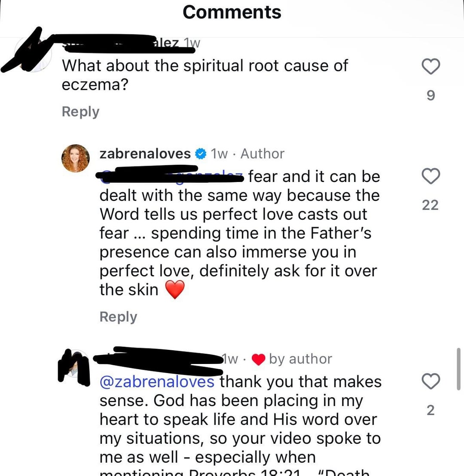
Task: Tap the red heart emoji after "the skin"
Action: pos(174,290)
